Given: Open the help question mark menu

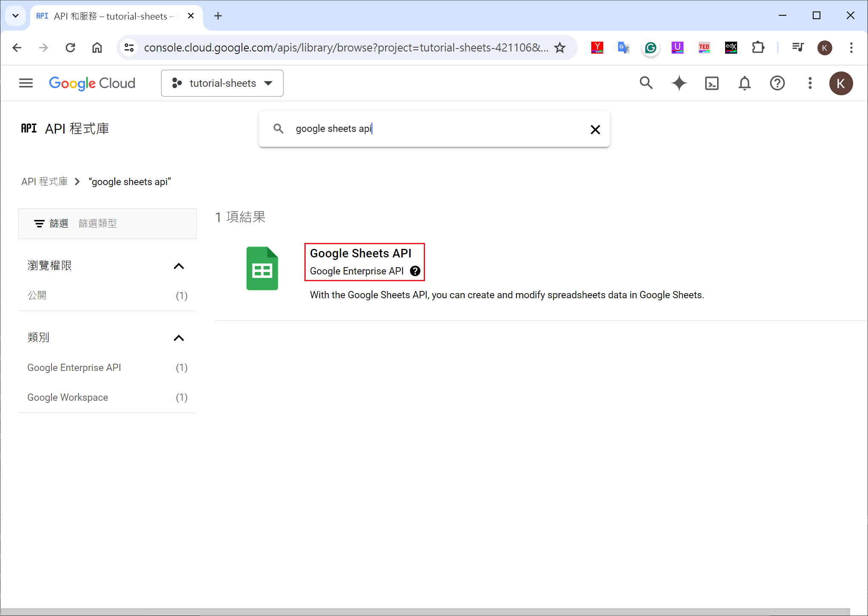Looking at the screenshot, I should (x=777, y=83).
